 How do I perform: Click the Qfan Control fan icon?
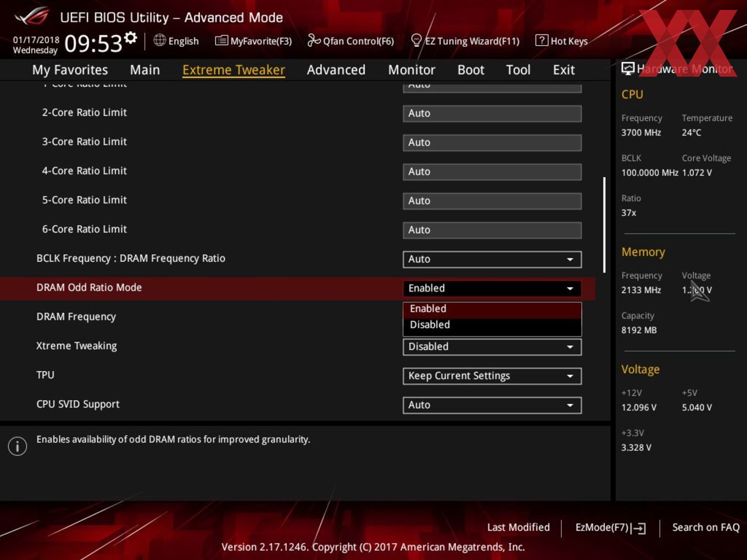314,40
